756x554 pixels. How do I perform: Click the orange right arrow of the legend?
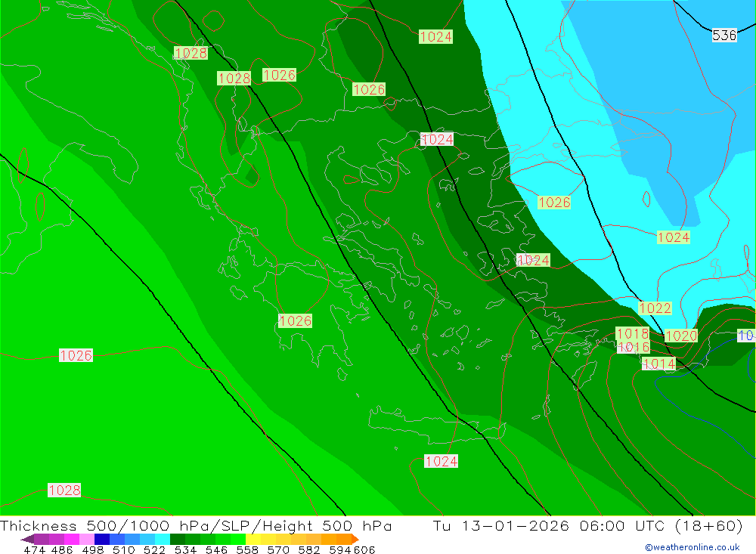coord(355,539)
